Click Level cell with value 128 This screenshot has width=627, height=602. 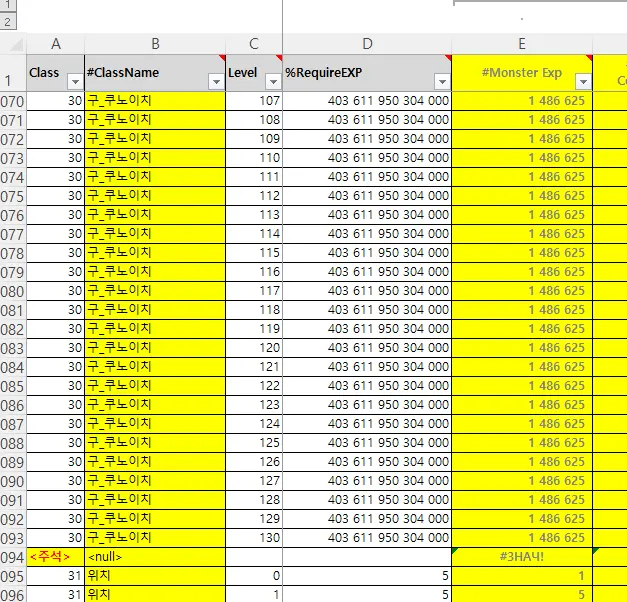pyautogui.click(x=254, y=500)
